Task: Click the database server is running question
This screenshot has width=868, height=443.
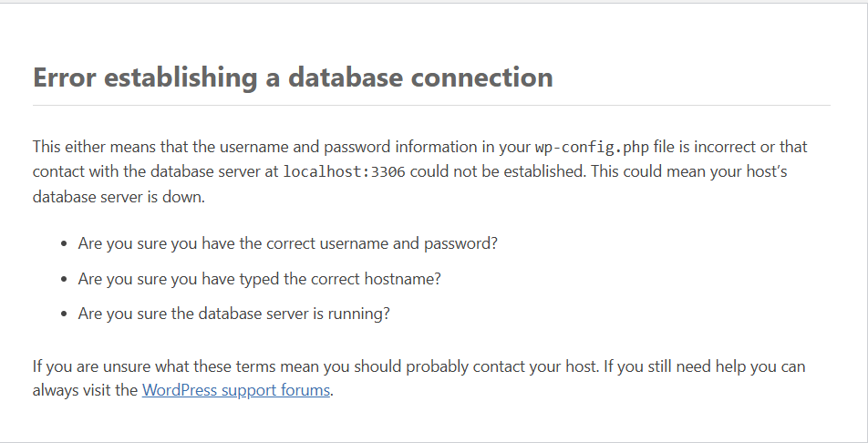Action: (234, 314)
